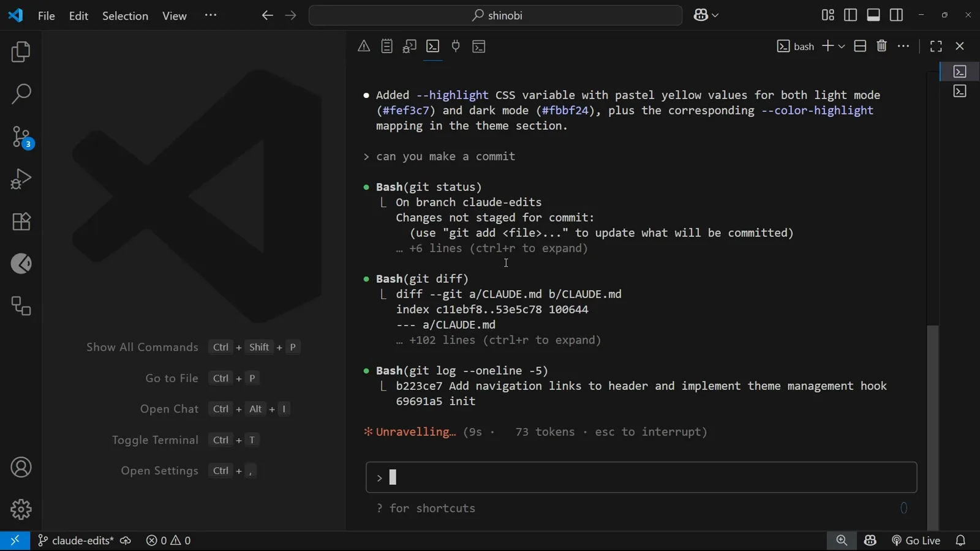This screenshot has width=980, height=551.
Task: Open Run and Debug view
Action: [21, 179]
